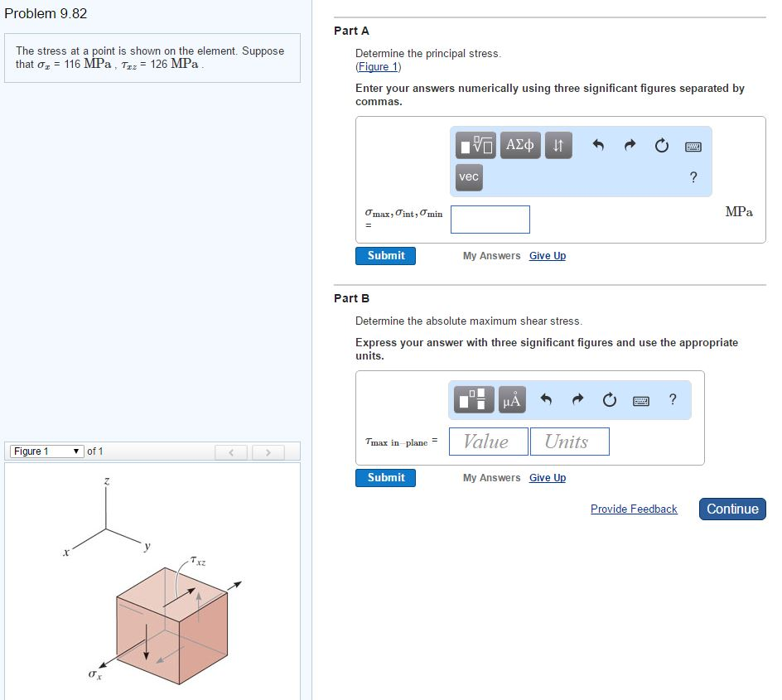This screenshot has height=700, width=782.
Task: Open the µÅ units symbols palette
Action: (x=512, y=399)
